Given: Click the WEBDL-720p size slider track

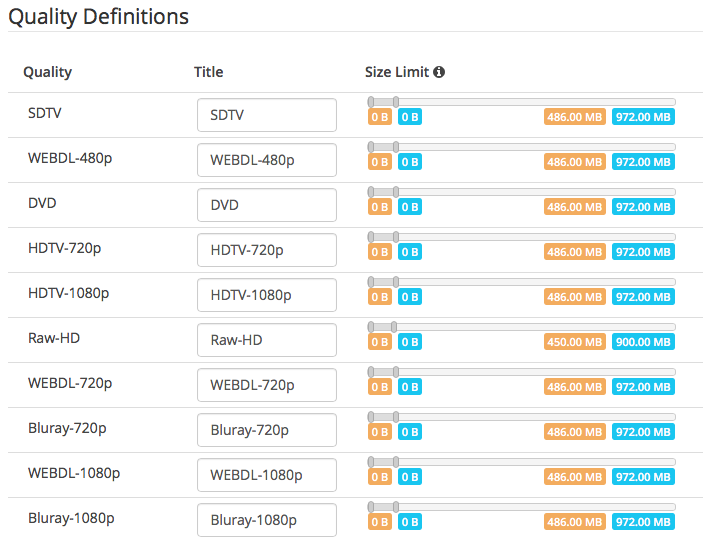Looking at the screenshot, I should tap(530, 372).
